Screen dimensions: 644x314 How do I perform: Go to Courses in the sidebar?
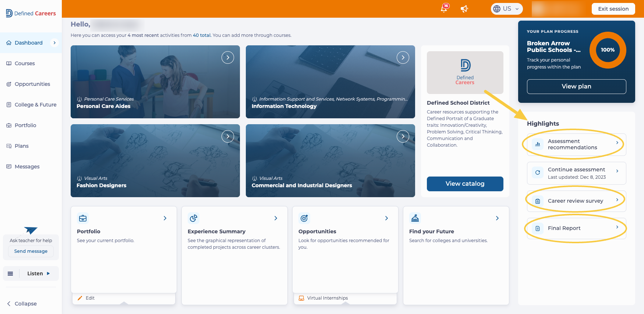pyautogui.click(x=31, y=63)
